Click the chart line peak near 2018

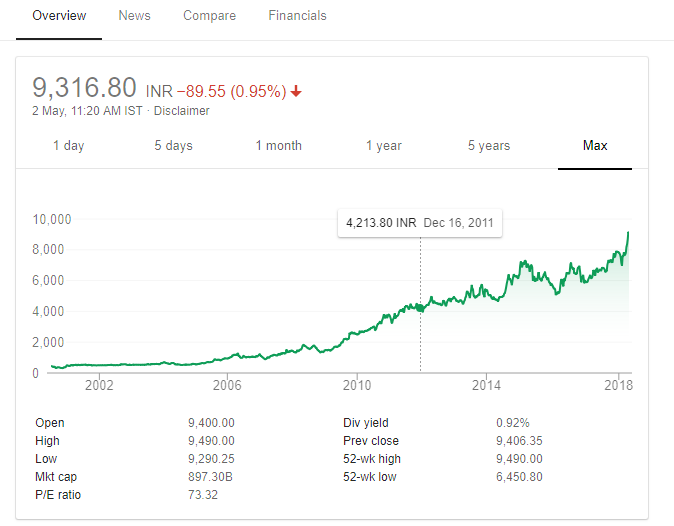tap(628, 233)
